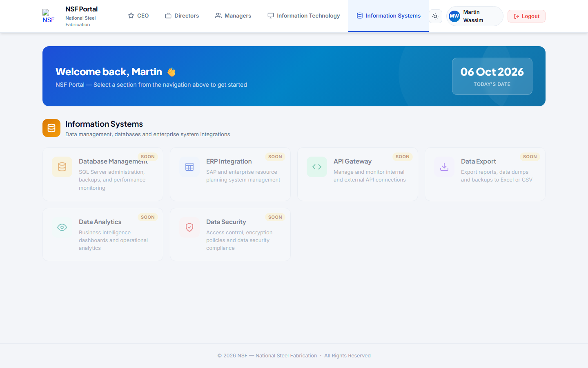This screenshot has height=368, width=588.
Task: Open the Information Technology tab
Action: pos(304,16)
